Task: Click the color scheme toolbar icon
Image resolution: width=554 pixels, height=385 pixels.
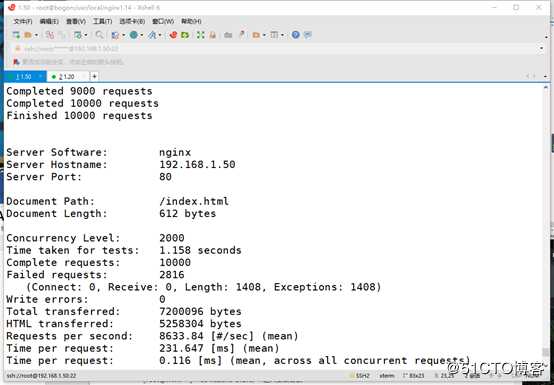Action: click(x=115, y=35)
